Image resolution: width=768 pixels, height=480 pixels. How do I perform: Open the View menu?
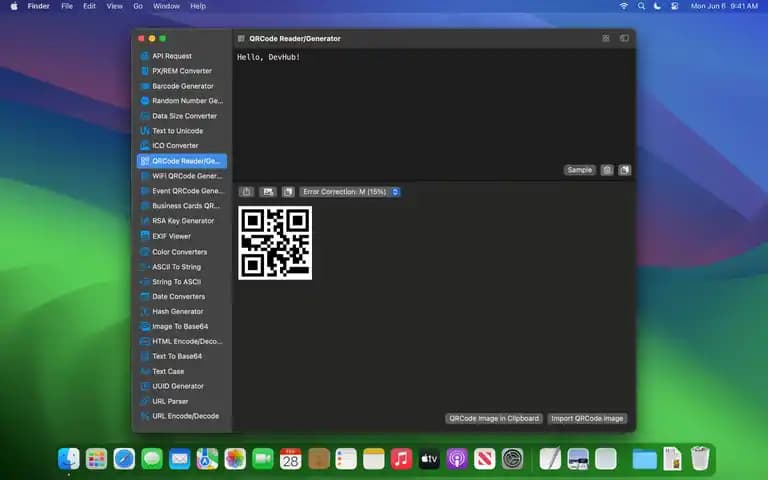[115, 6]
